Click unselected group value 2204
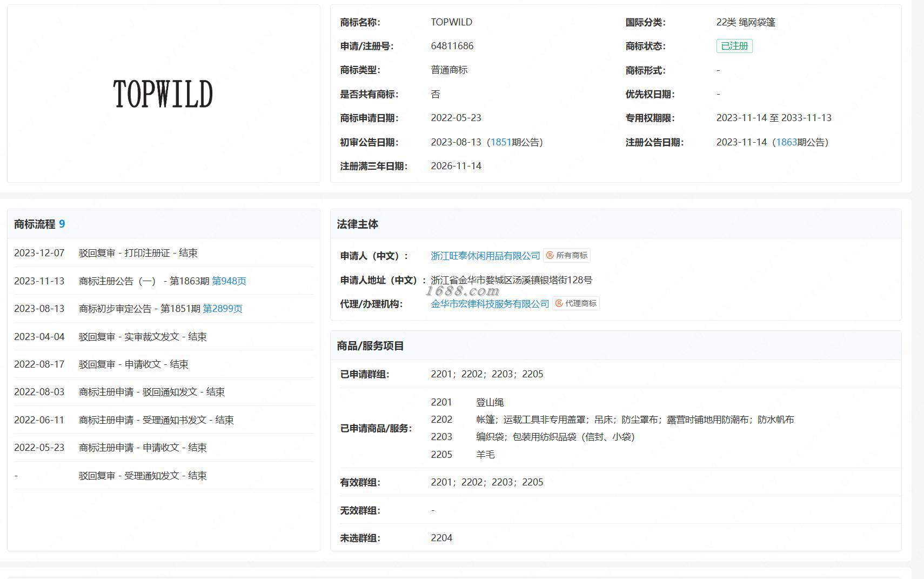924x579 pixels. pyautogui.click(x=441, y=538)
